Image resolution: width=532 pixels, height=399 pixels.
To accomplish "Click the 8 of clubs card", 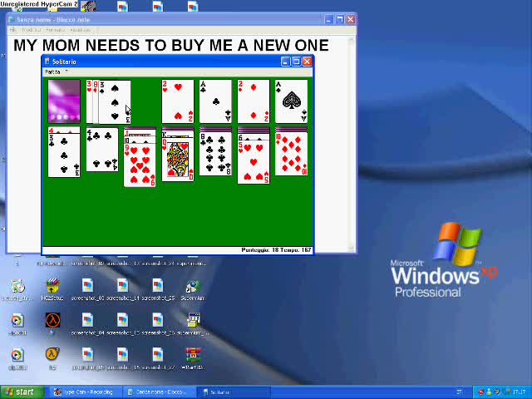I will (x=215, y=153).
